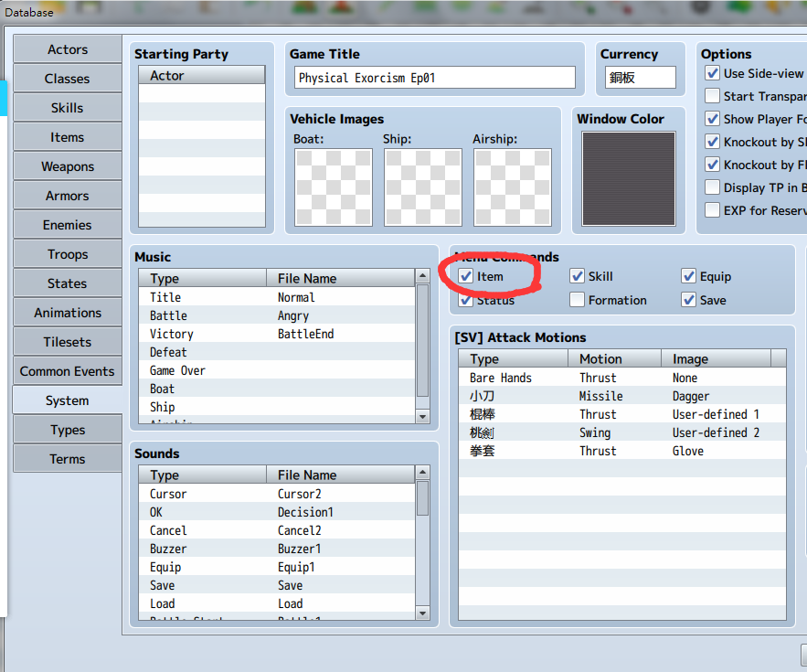Open the Actors tab
Image resolution: width=807 pixels, height=672 pixels.
click(x=68, y=49)
